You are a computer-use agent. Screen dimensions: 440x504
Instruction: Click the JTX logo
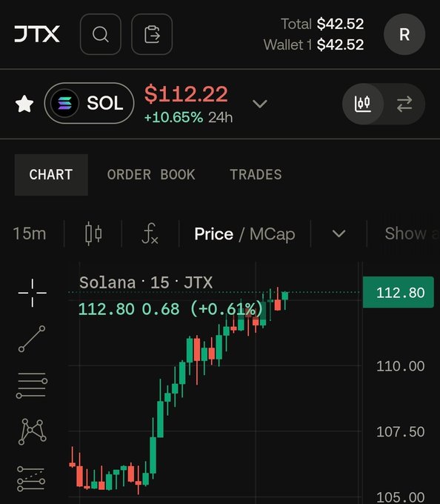pos(37,34)
